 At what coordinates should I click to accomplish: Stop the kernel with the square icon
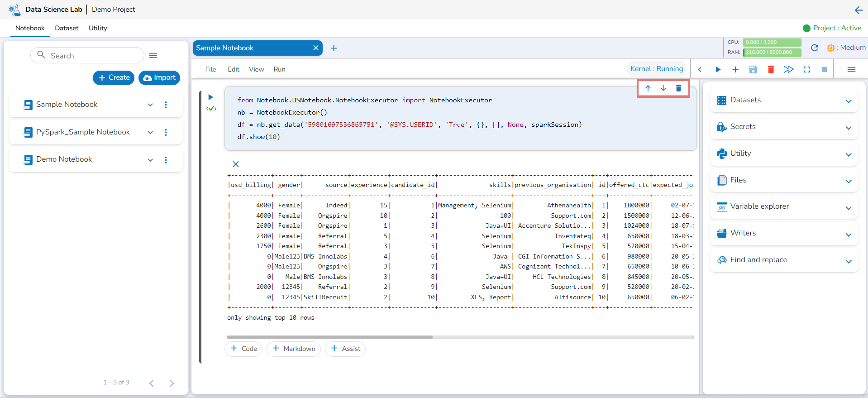(824, 69)
